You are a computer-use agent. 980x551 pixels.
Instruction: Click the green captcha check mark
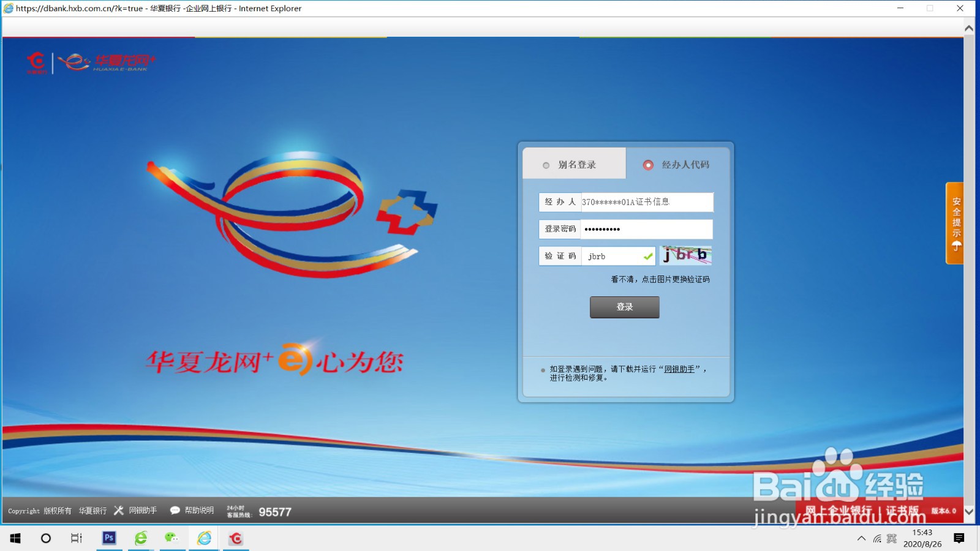point(648,257)
